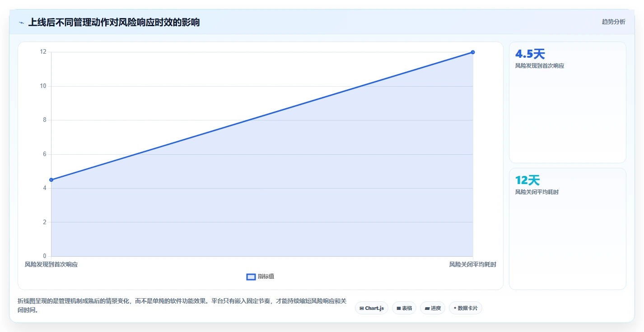The height and width of the screenshot is (332, 644).
Task: Click the 指标值 legend label
Action: coord(266,277)
